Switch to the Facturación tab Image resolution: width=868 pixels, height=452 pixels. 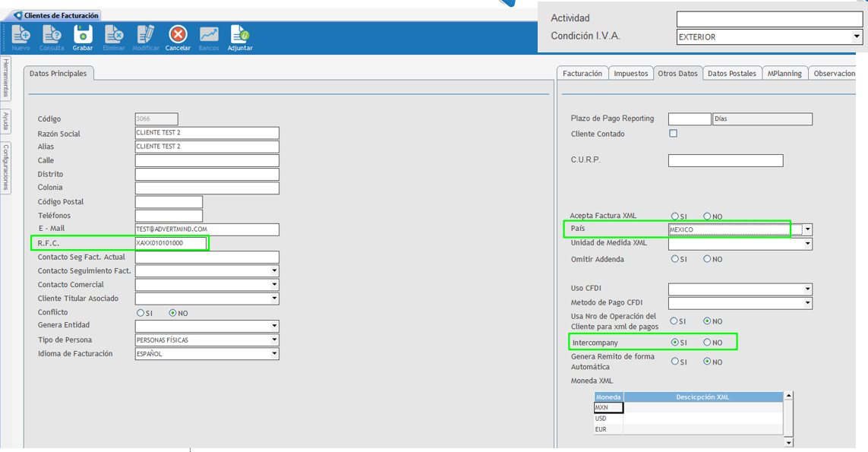(582, 73)
